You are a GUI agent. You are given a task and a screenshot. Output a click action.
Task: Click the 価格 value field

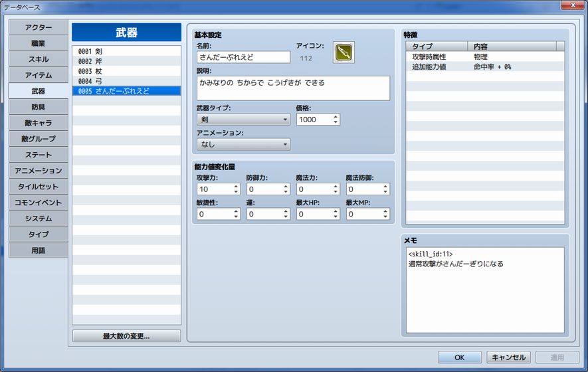pos(314,120)
